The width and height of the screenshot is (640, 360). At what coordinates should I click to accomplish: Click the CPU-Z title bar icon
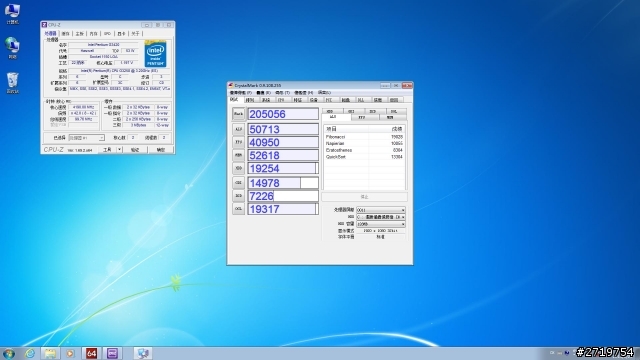click(44, 25)
